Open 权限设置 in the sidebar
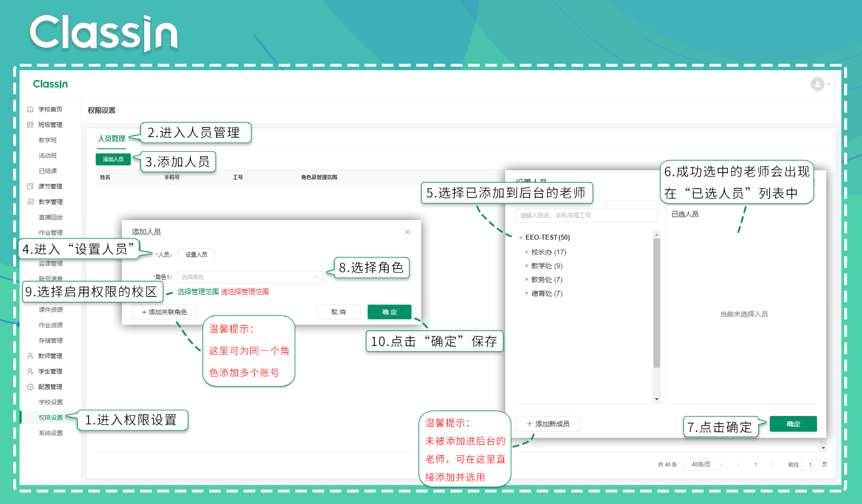862x504 pixels. (x=51, y=418)
